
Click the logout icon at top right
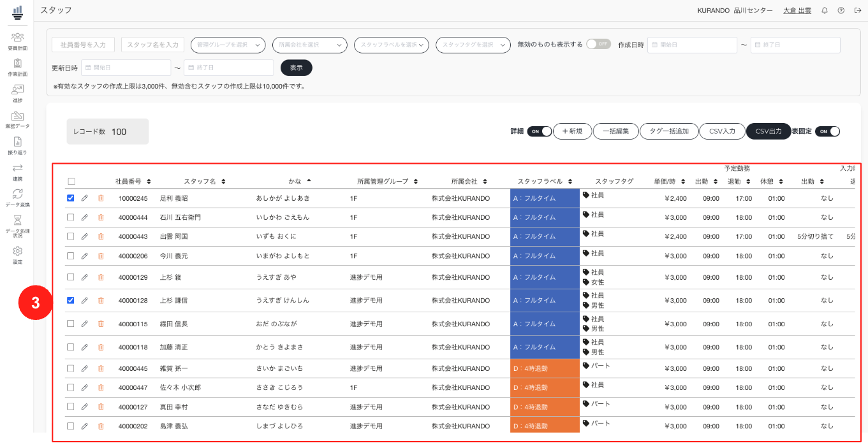(x=857, y=10)
